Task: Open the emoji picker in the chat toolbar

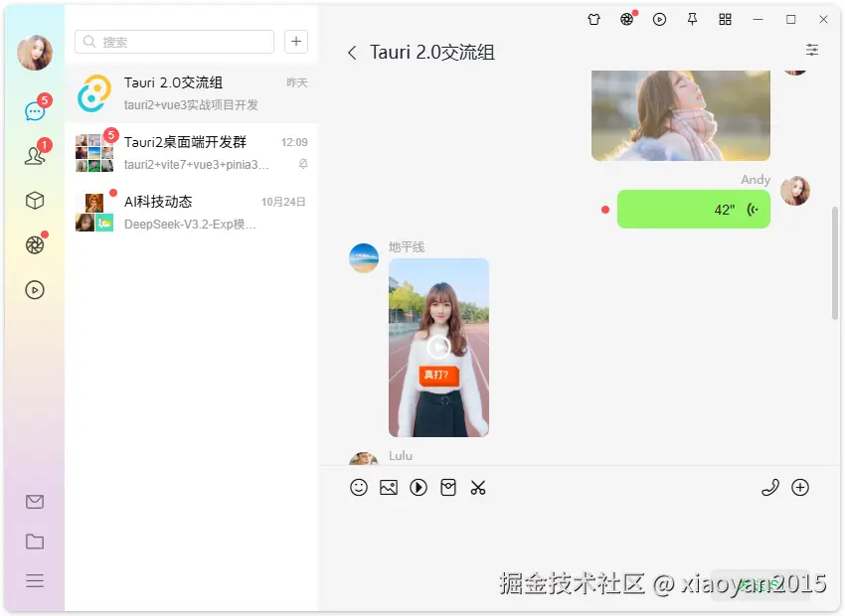Action: (x=359, y=488)
